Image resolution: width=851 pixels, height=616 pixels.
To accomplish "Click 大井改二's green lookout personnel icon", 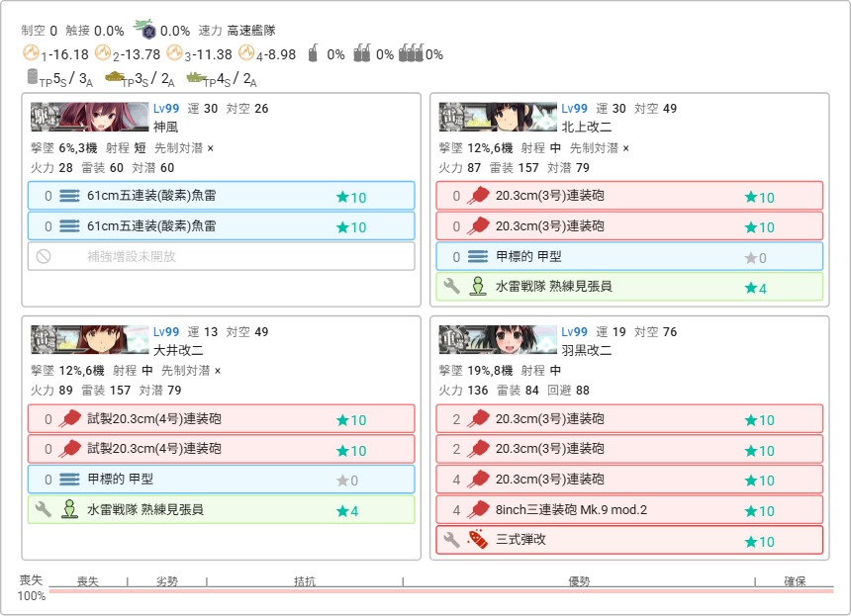I will [x=69, y=509].
